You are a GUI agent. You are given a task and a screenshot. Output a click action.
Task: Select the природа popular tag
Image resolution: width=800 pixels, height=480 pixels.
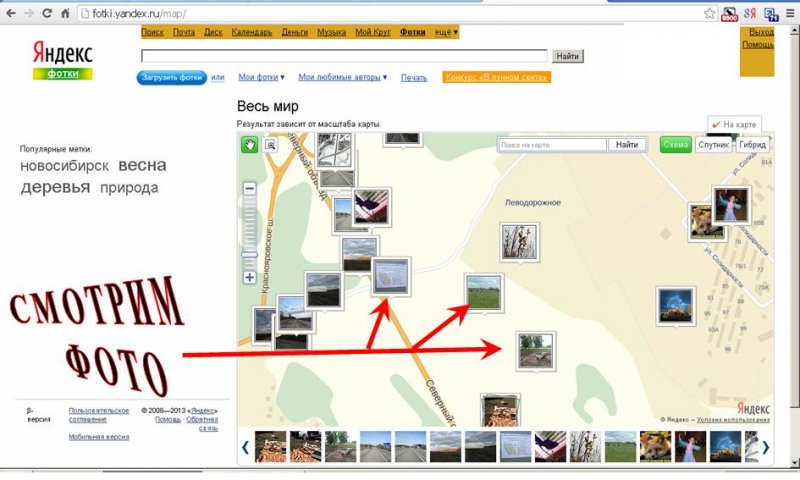[129, 188]
